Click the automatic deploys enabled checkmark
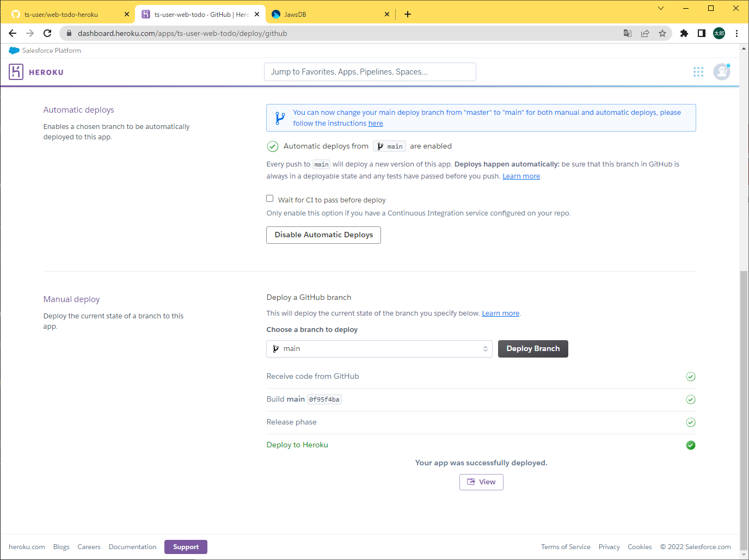 point(273,146)
